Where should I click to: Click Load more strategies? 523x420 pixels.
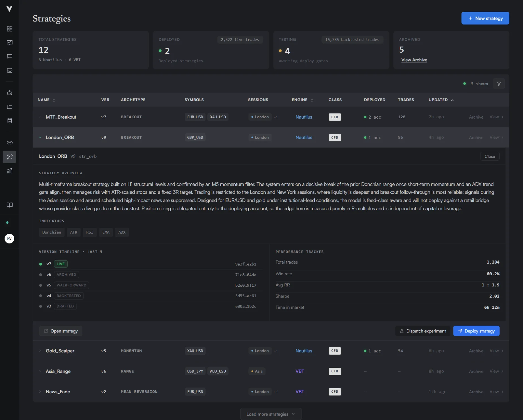(x=271, y=414)
